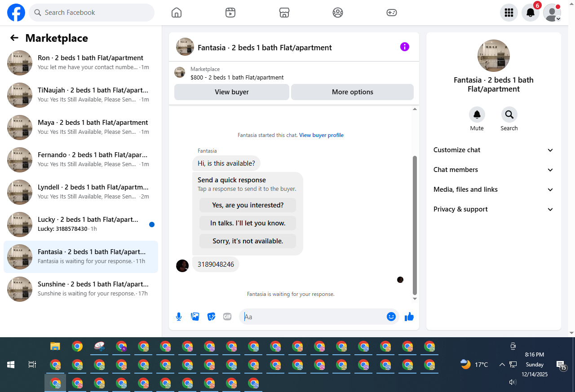This screenshot has width=575, height=392.
Task: Open notifications bell with 6 badge
Action: pyautogui.click(x=531, y=13)
